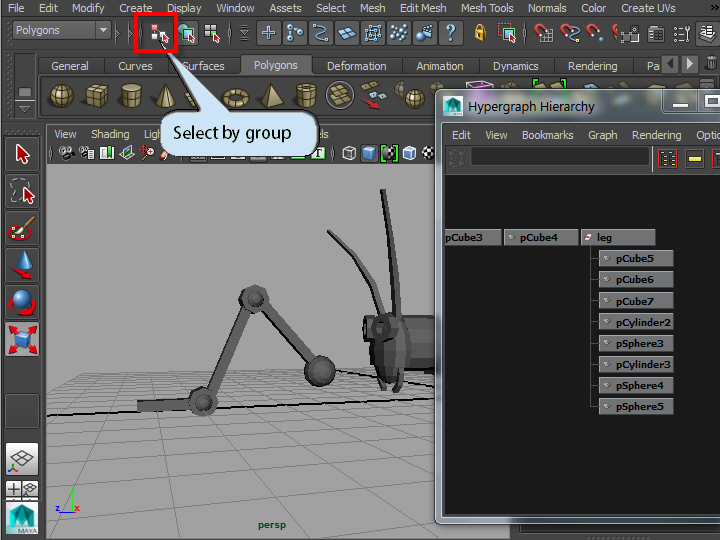Create a polygon pyramid from shelf
This screenshot has height=540, width=720.
271,96
